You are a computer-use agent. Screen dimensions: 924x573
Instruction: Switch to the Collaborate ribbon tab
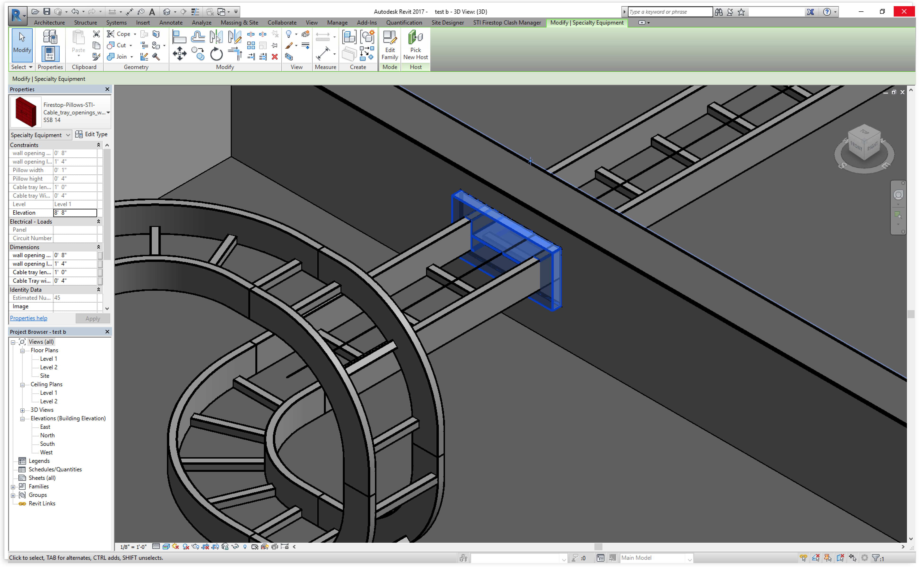click(282, 22)
